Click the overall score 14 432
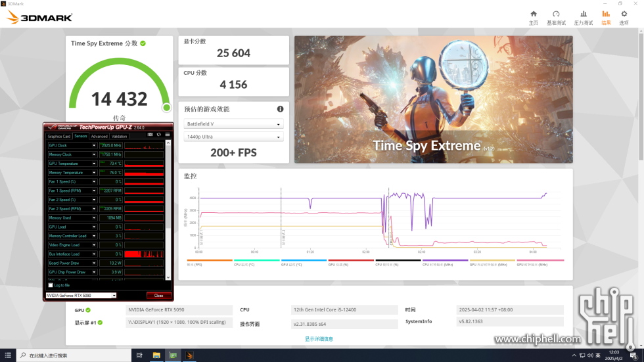Image resolution: width=644 pixels, height=362 pixels. [x=119, y=99]
